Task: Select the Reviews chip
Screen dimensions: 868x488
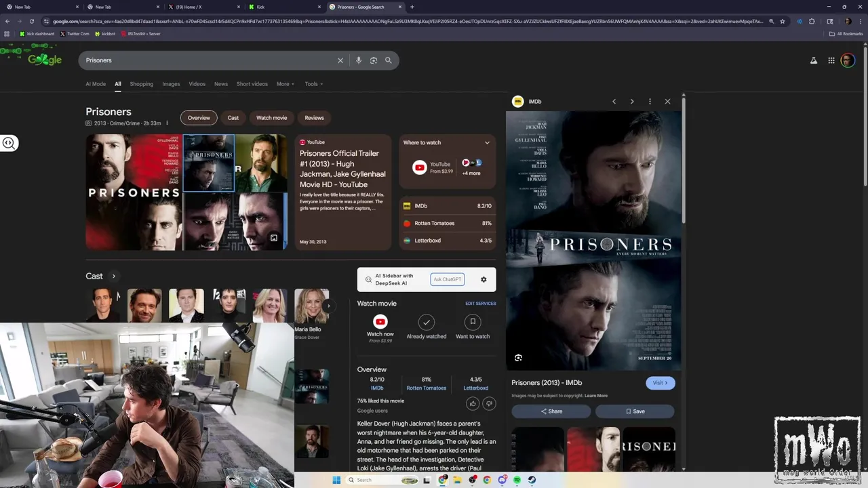Action: tap(314, 118)
